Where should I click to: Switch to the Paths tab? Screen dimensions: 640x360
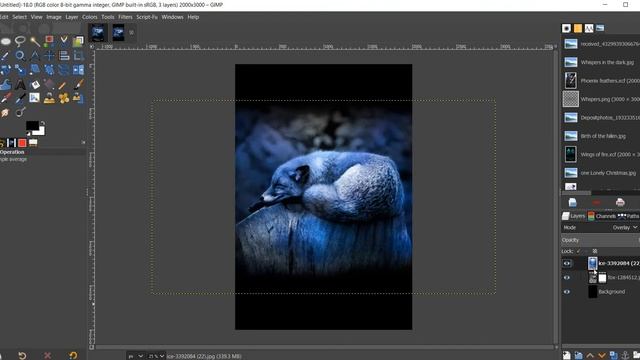point(629,216)
